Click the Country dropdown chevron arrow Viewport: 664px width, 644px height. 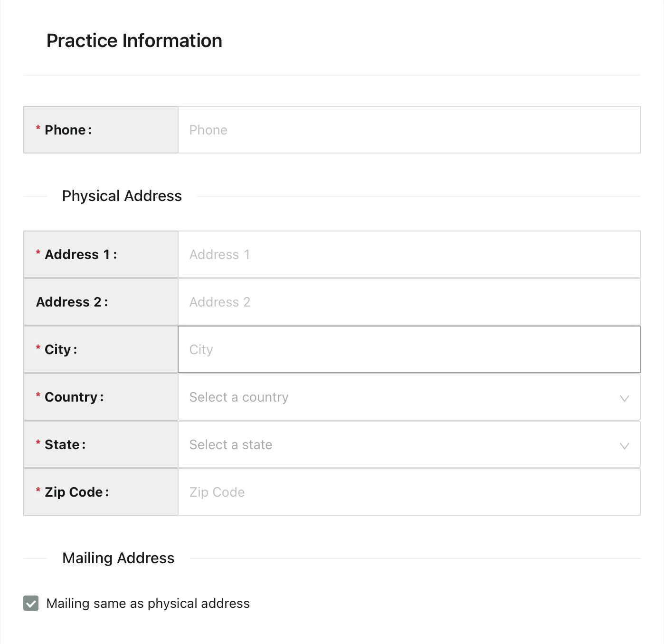pos(624,398)
